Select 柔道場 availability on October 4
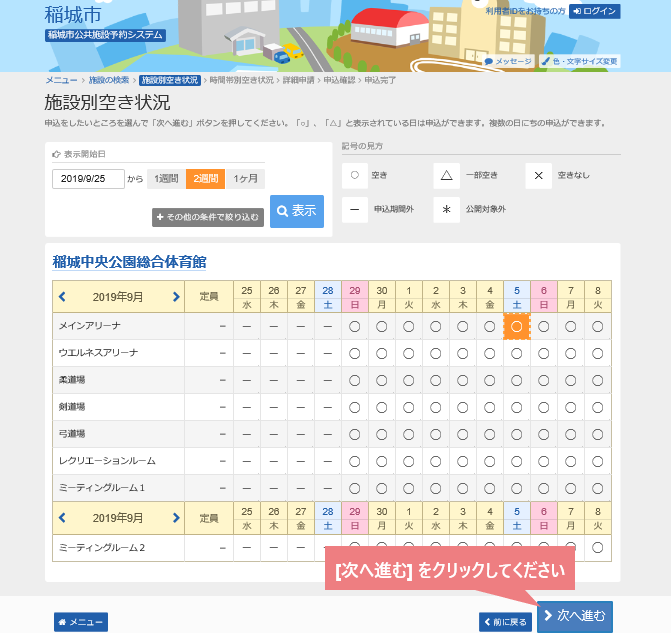Screen dimensions: 671x633 (x=490, y=380)
